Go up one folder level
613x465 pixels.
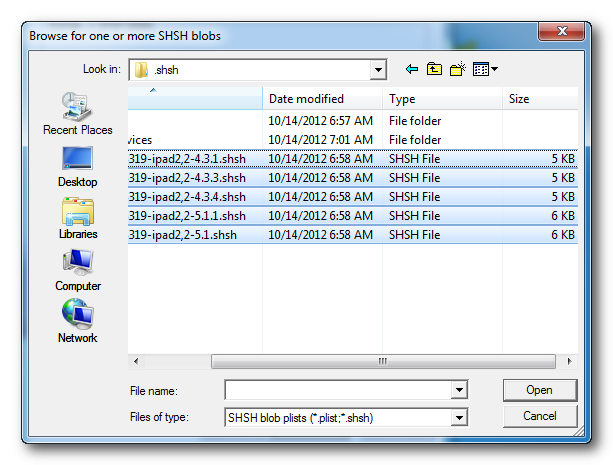click(434, 69)
